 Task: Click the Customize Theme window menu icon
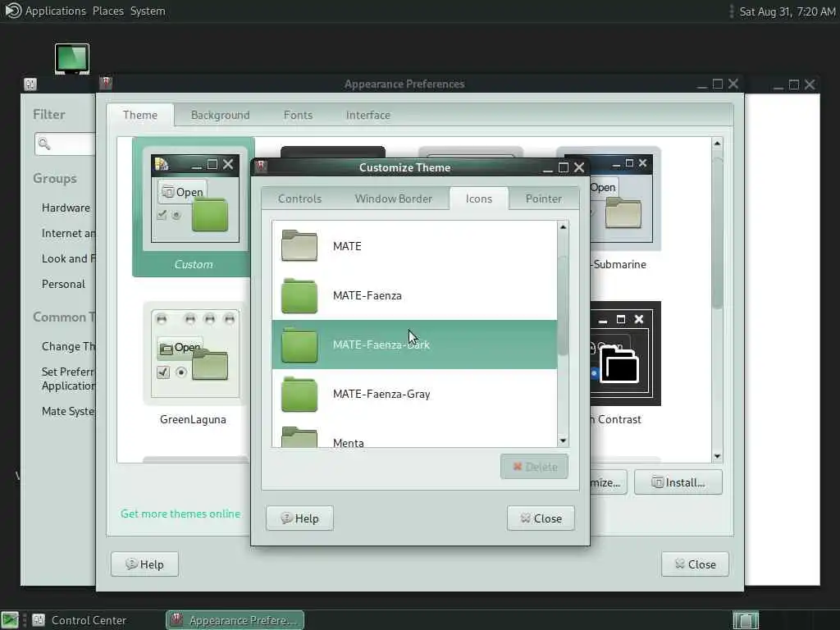tap(262, 166)
